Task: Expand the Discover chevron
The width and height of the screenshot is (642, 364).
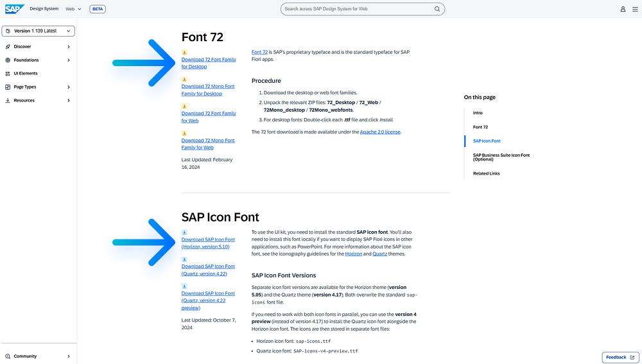Action: click(69, 47)
